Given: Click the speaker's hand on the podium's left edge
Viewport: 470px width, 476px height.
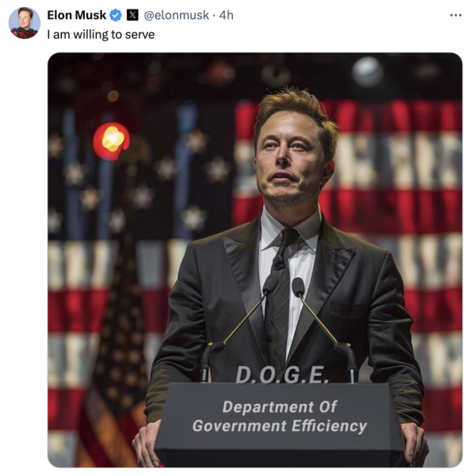Looking at the screenshot, I should (x=146, y=443).
